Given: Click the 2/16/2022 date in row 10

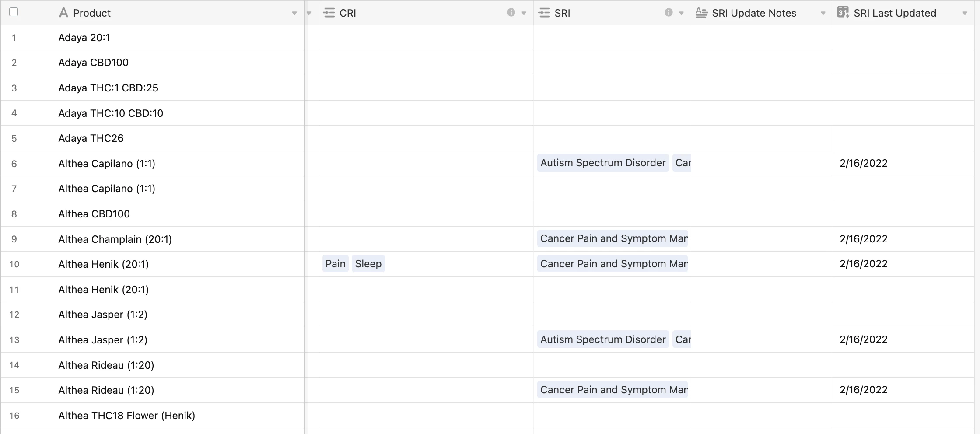Looking at the screenshot, I should pos(864,264).
